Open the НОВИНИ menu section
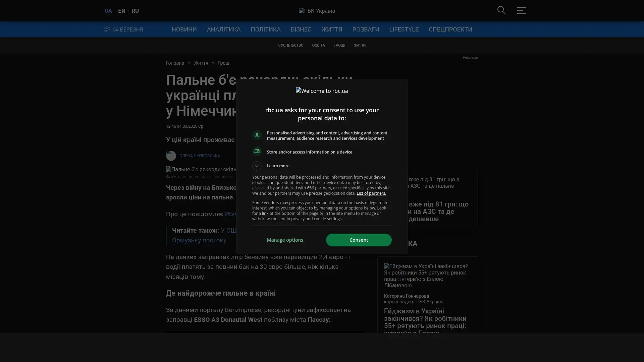 pos(184,29)
